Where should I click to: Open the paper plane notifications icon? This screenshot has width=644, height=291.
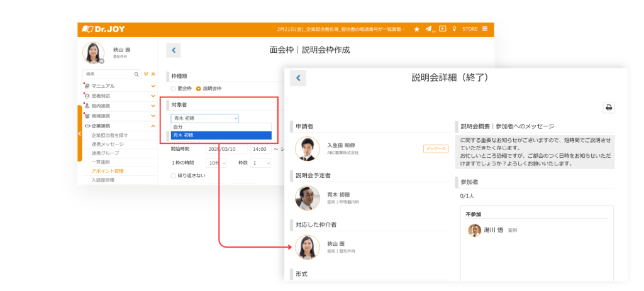click(x=429, y=29)
